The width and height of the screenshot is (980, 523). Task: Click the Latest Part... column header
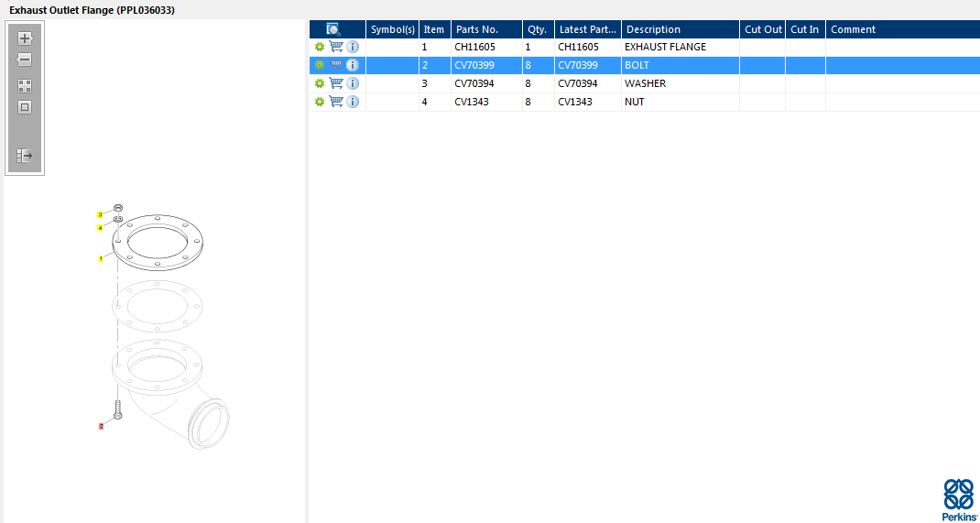click(x=588, y=29)
